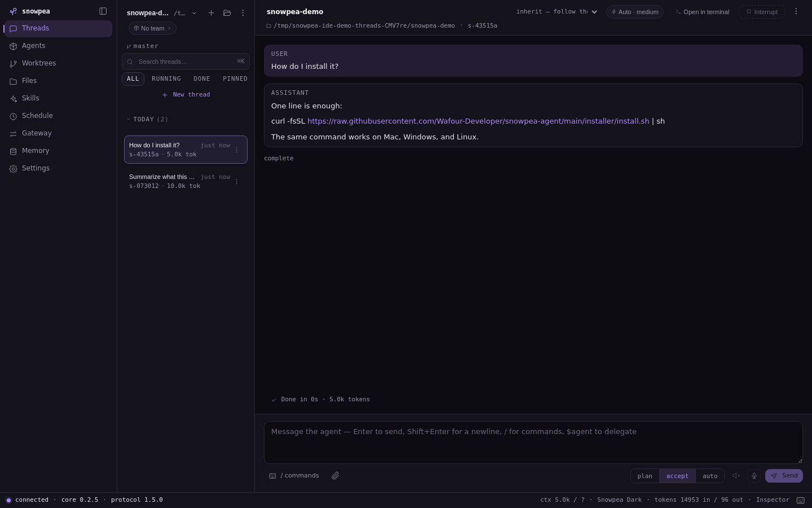The width and height of the screenshot is (812, 508).
Task: Open Files in the sidebar
Action: tap(58, 81)
